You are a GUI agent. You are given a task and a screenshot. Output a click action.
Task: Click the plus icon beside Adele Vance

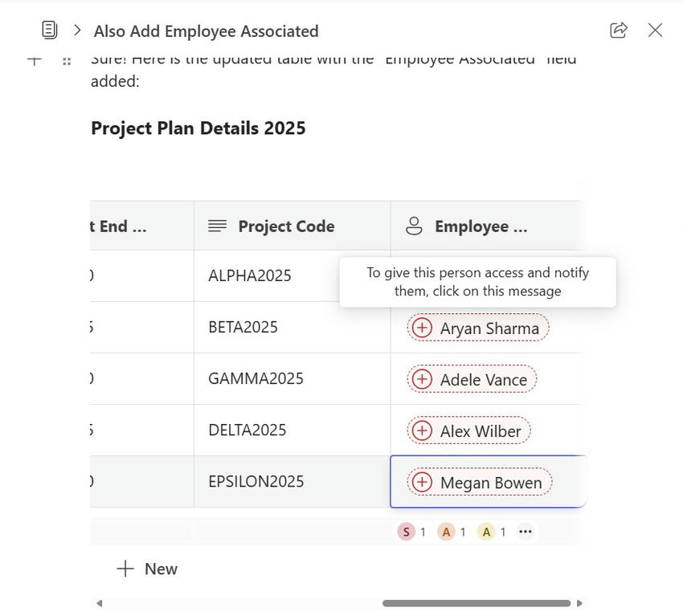421,378
